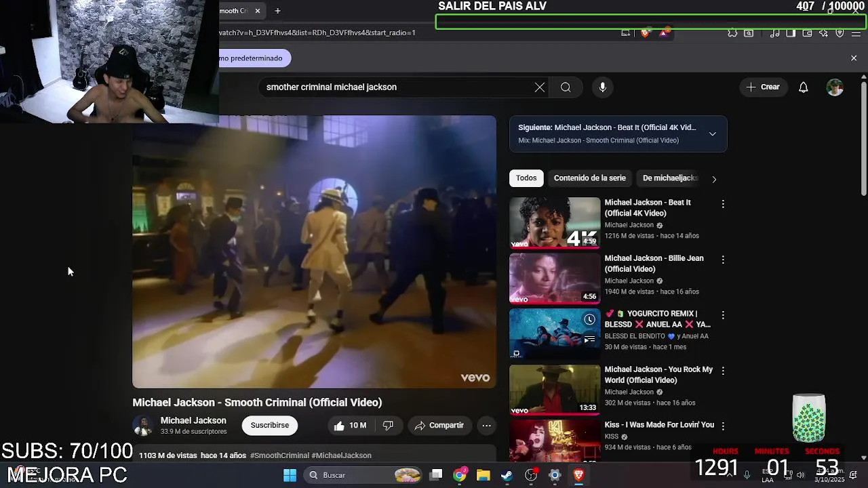Click the Windows taskbar Buscar box
The width and height of the screenshot is (868, 488).
(363, 475)
